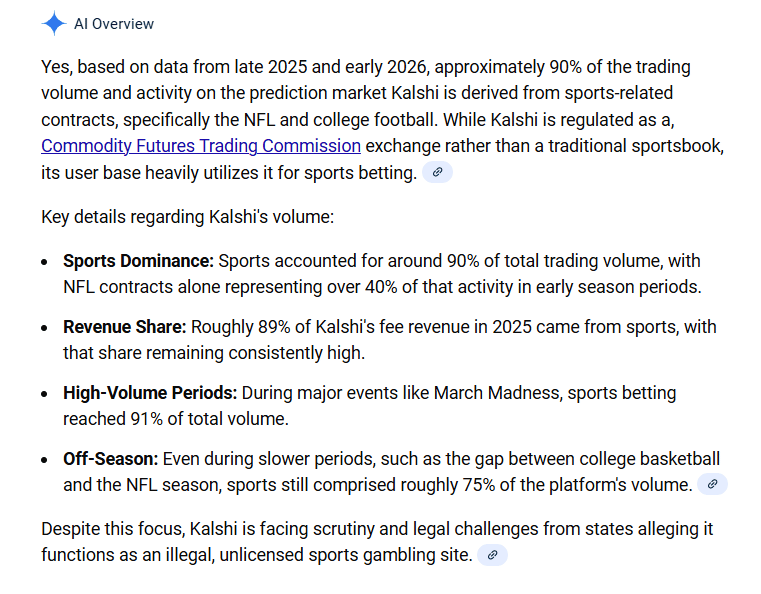Click the 'Sports Dominance:' bold heading
The width and height of the screenshot is (761, 594).
tap(138, 261)
